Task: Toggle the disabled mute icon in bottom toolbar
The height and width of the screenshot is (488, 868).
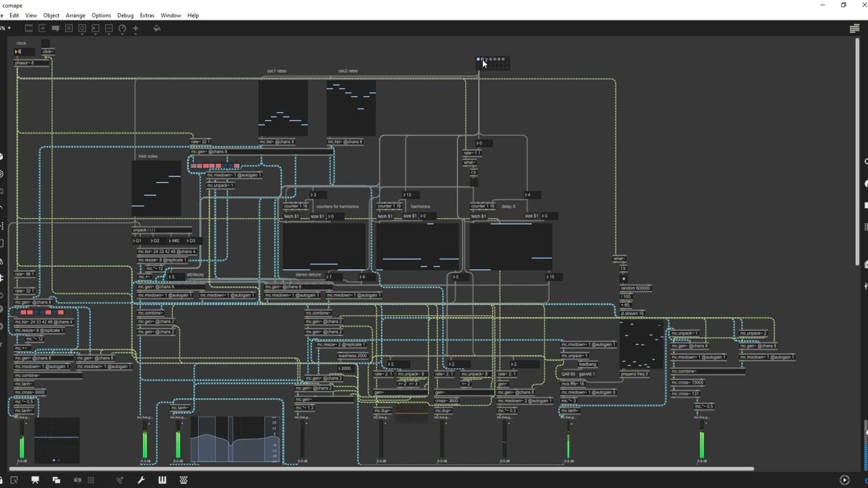Action: pyautogui.click(x=77, y=480)
